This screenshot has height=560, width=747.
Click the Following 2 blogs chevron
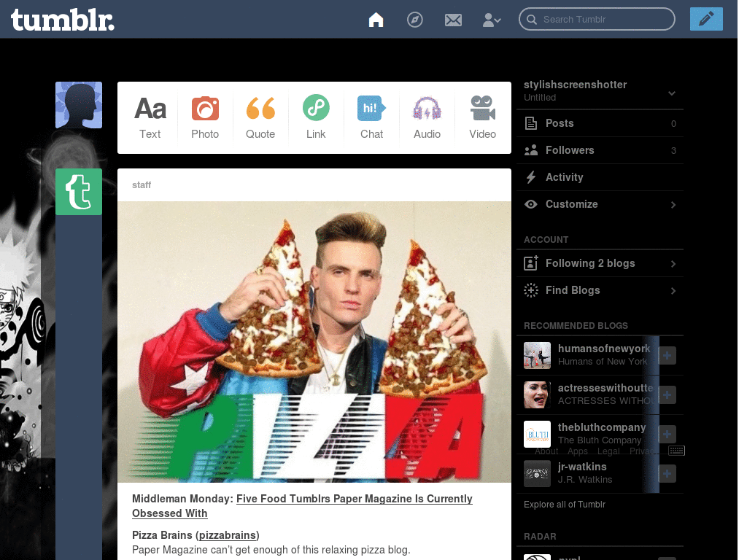pyautogui.click(x=673, y=264)
